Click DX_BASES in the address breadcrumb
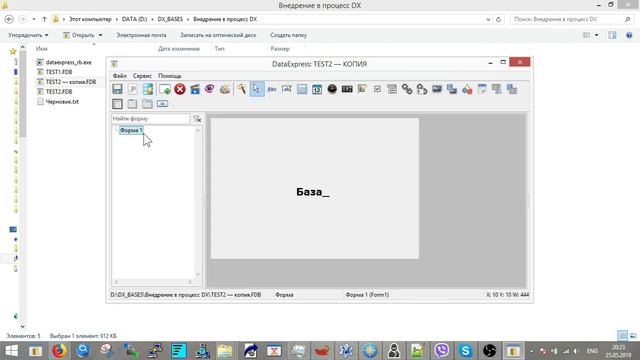Viewport: 640px width, 360px height. coord(170,19)
